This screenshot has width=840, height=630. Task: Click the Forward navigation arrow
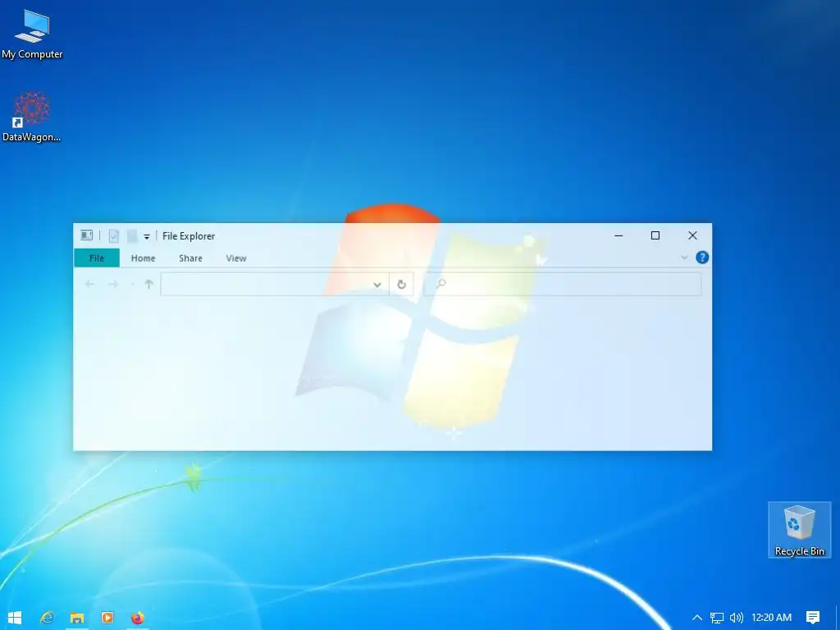pyautogui.click(x=113, y=284)
